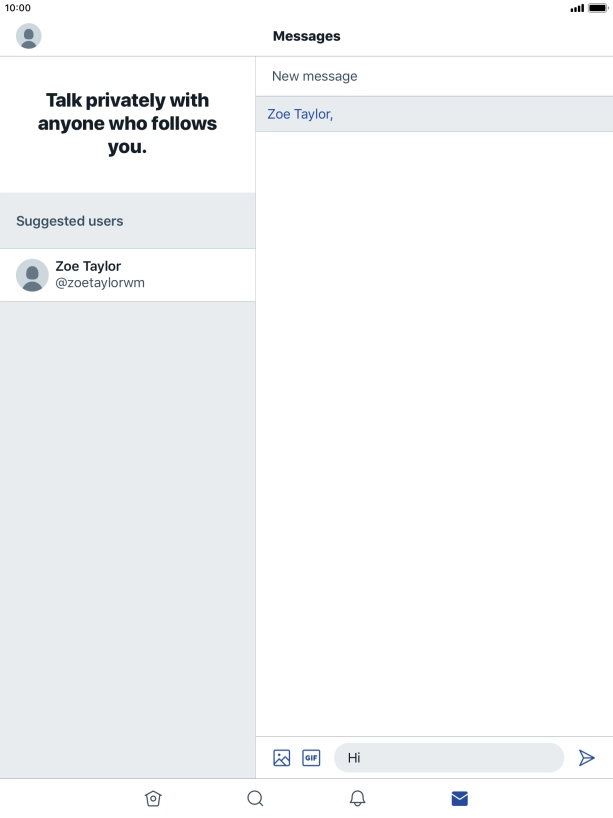Tap the @zoetaylorwm handle
Screen dimensions: 613x818
(100, 283)
